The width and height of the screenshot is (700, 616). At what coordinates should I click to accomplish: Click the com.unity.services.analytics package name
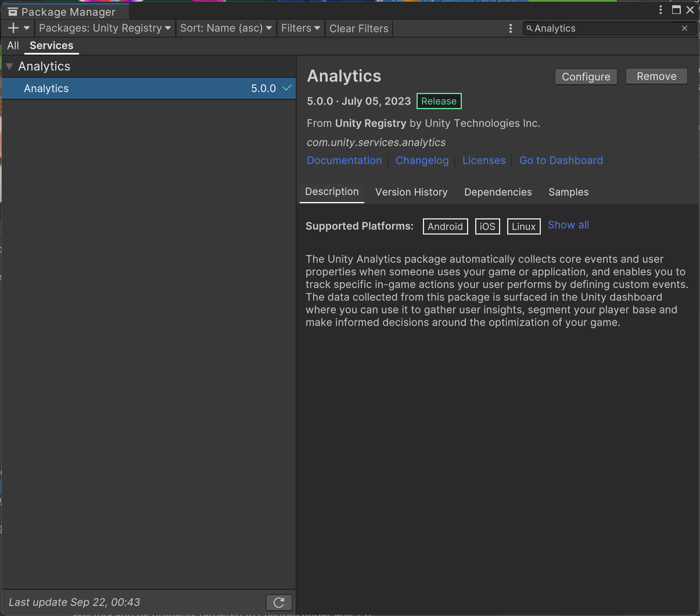pyautogui.click(x=376, y=142)
